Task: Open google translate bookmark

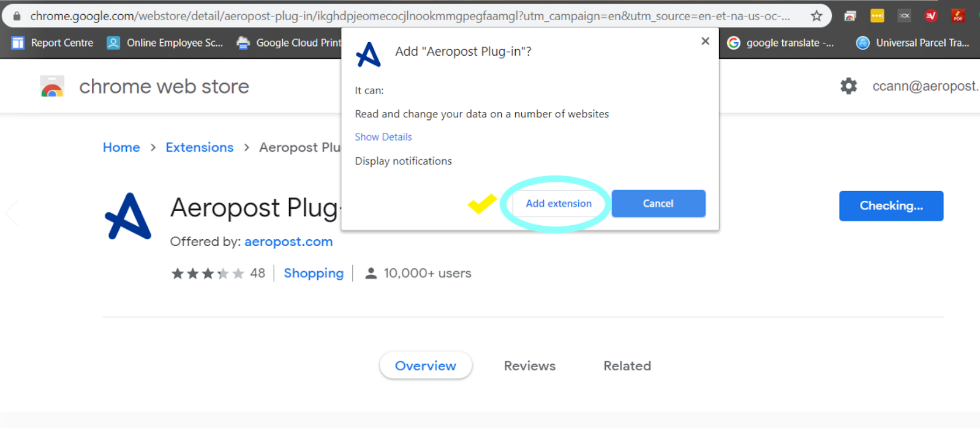Action: click(x=780, y=43)
